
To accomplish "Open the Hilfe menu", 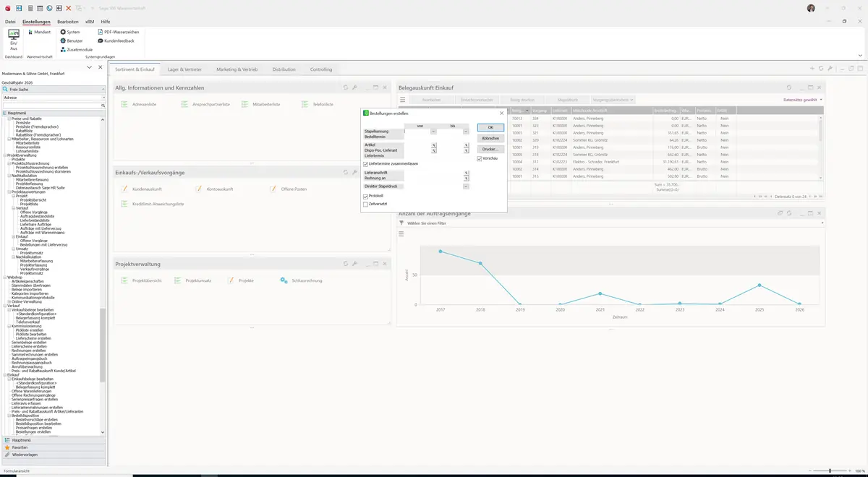I will (x=106, y=22).
